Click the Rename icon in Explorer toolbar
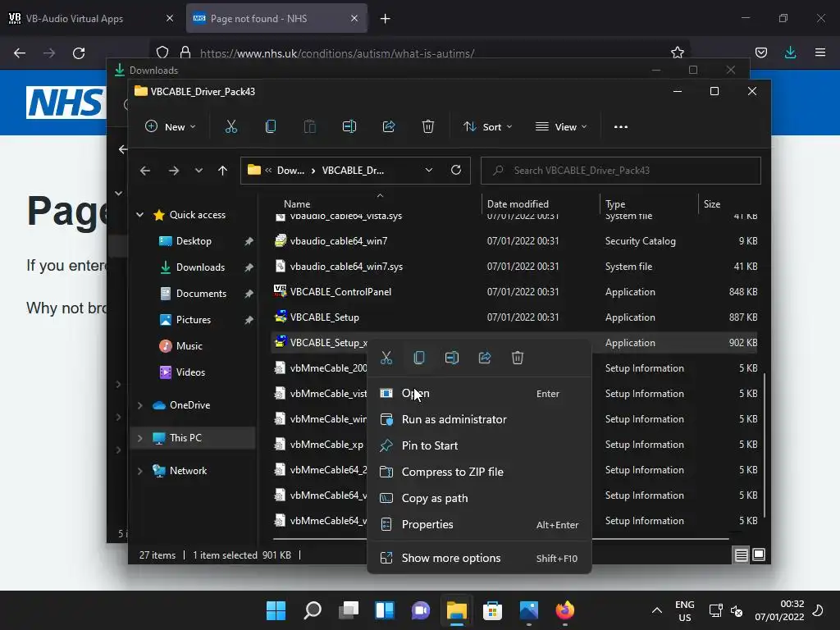The height and width of the screenshot is (630, 840). pos(349,127)
